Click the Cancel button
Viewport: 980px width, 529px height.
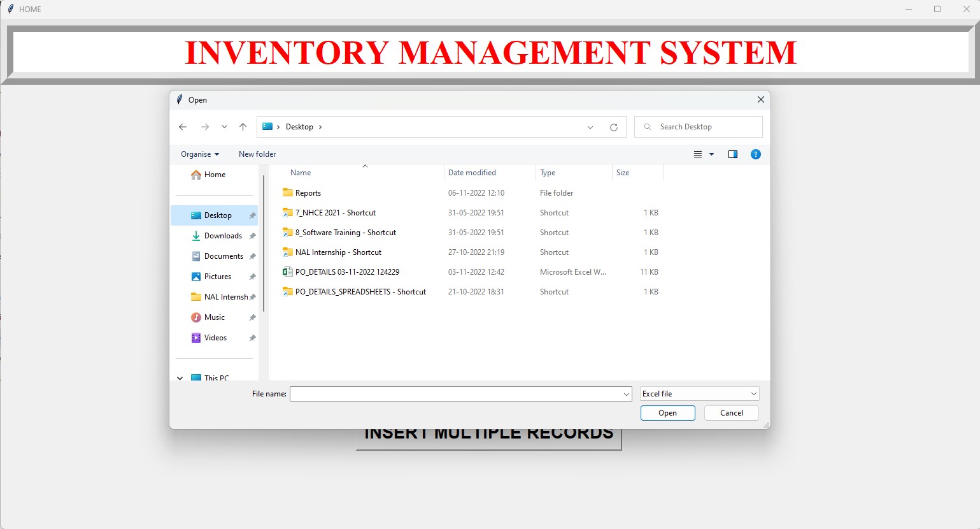point(730,412)
